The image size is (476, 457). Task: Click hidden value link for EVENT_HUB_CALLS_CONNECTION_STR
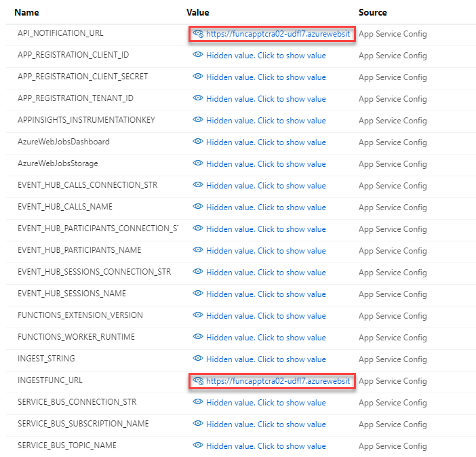coord(266,186)
